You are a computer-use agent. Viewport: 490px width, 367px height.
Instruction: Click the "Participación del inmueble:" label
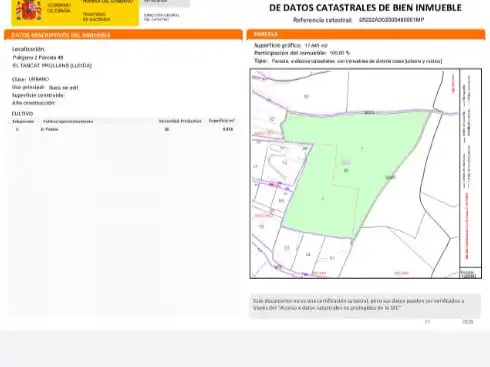click(x=290, y=53)
